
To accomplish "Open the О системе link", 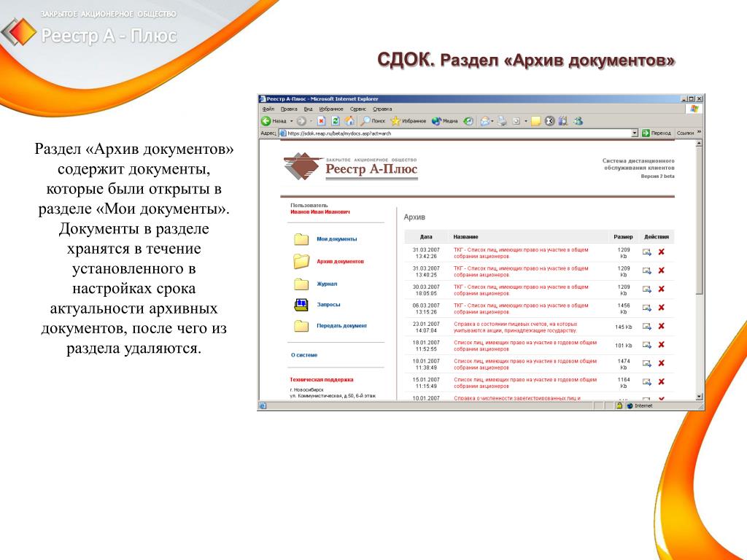I will [x=304, y=355].
